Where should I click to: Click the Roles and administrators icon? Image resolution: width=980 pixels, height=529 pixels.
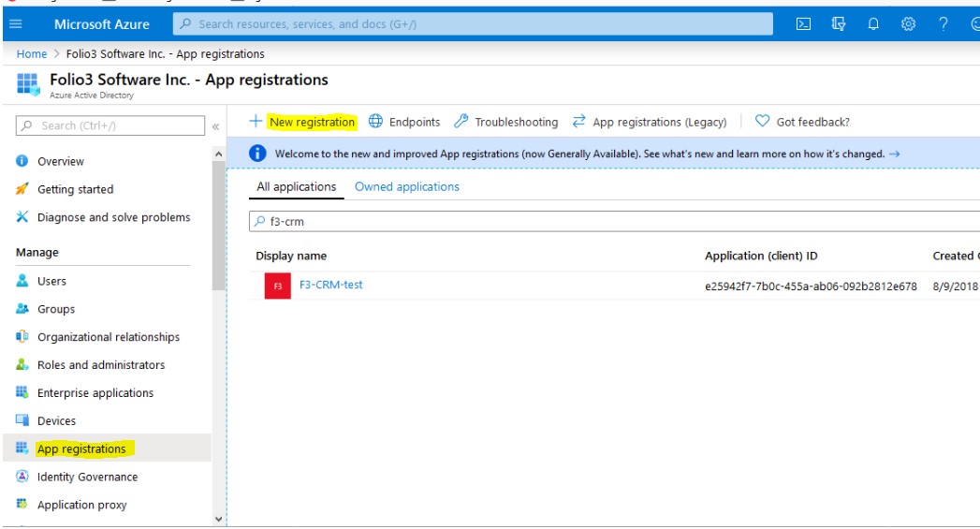[x=22, y=364]
